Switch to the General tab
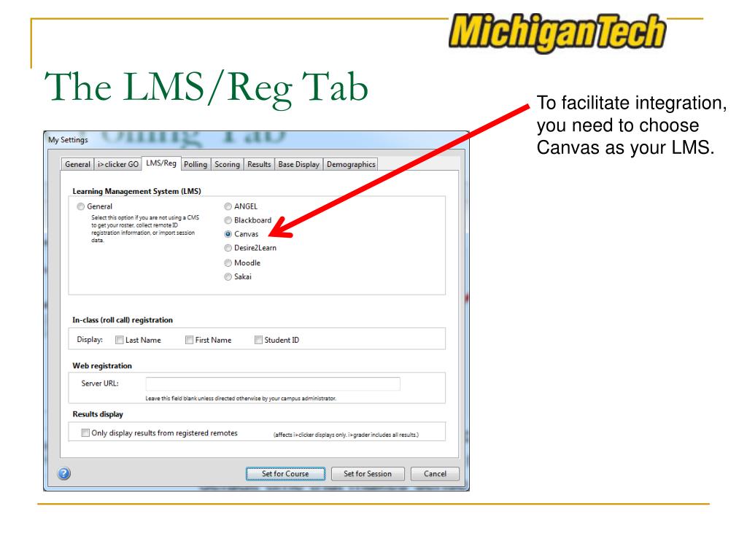The height and width of the screenshot is (560, 747). [77, 164]
